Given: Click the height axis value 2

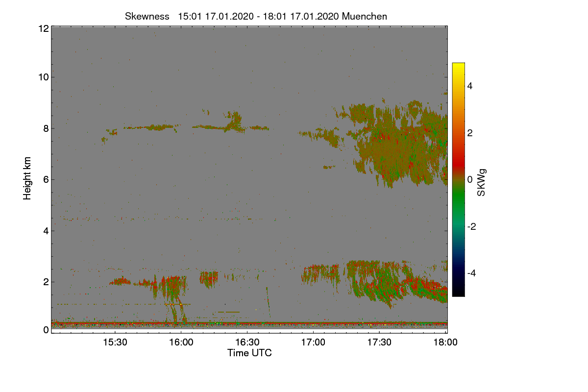Looking at the screenshot, I should tap(46, 282).
